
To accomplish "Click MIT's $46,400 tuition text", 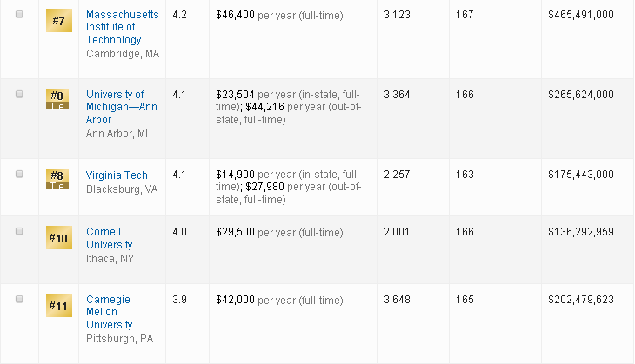I will pyautogui.click(x=235, y=15).
